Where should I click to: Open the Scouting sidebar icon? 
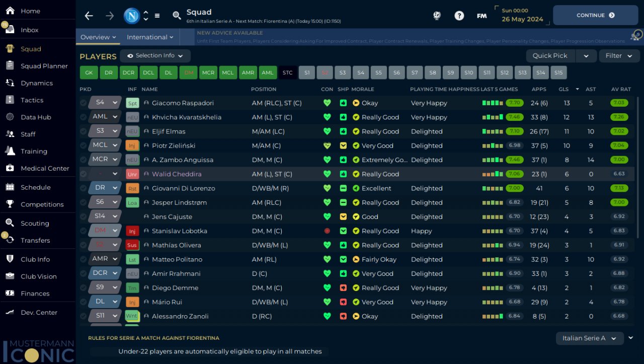click(10, 223)
